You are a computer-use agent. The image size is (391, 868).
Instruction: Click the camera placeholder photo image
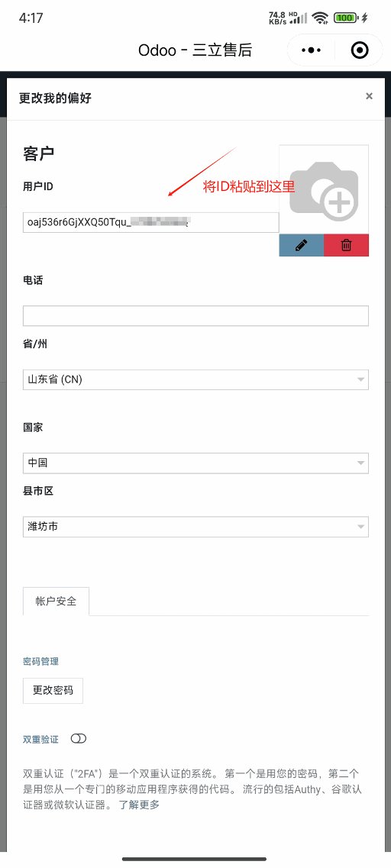coord(324,189)
